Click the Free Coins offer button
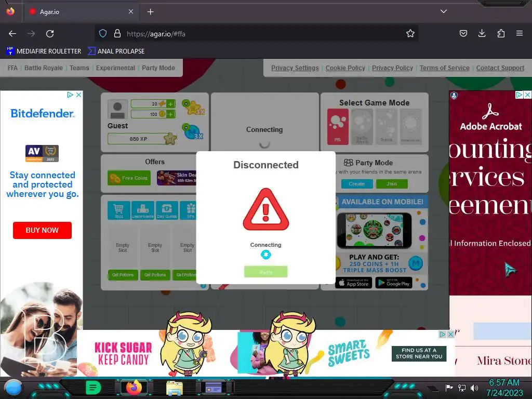532x399 pixels. [x=129, y=178]
